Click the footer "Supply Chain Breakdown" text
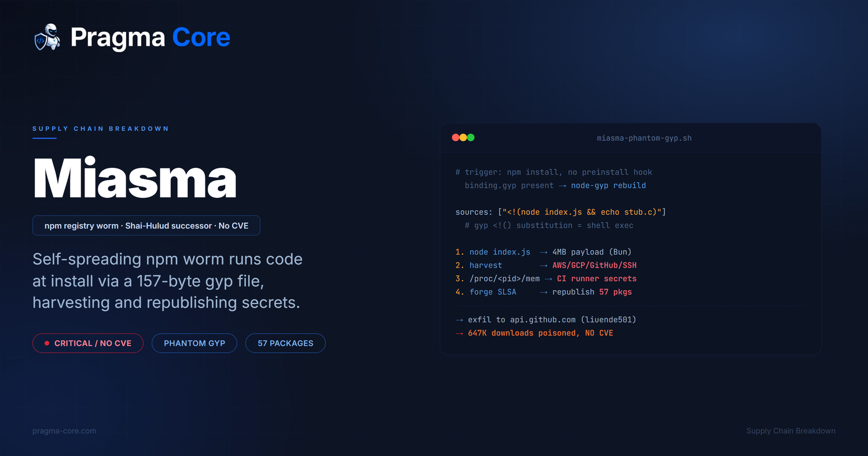868x456 pixels. point(791,431)
